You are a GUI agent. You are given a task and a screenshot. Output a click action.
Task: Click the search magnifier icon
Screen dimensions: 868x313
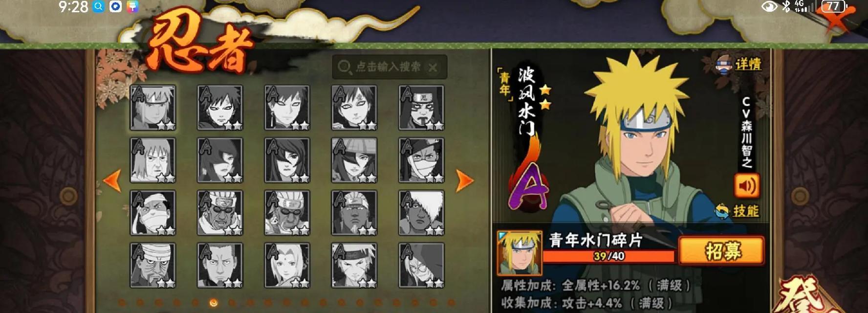344,67
